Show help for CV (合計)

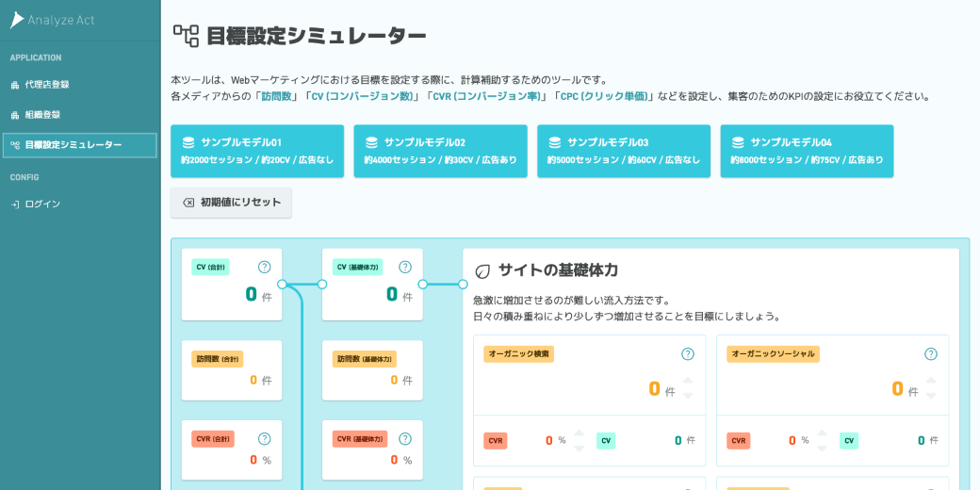(x=265, y=267)
